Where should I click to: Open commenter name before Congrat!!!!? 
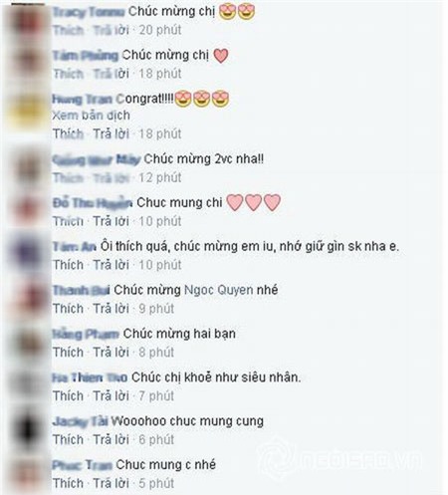click(84, 99)
